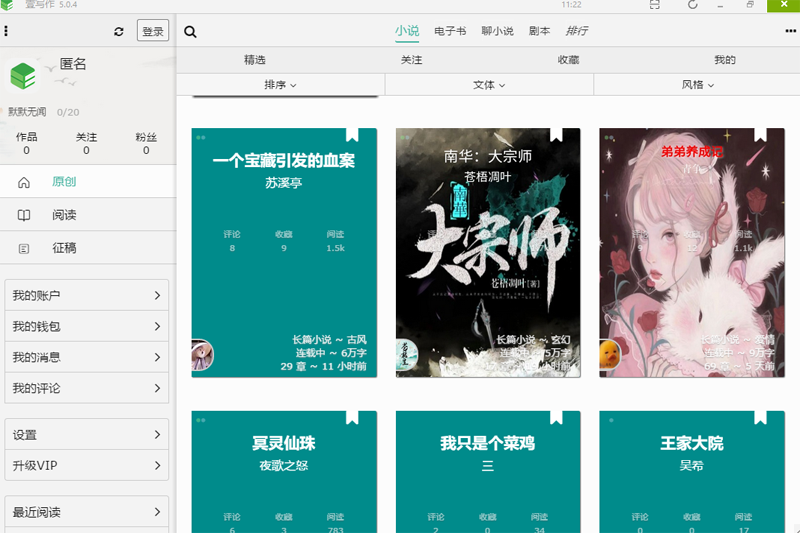Viewport: 800px width, 533px height.
Task: Open 我的账户 row
Action: 87,295
